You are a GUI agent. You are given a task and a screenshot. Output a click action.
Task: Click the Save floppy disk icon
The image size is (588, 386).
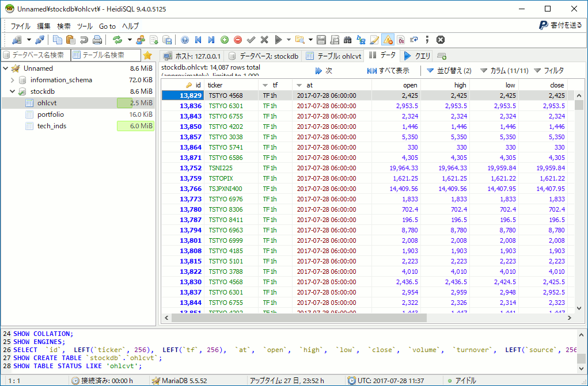coord(321,40)
